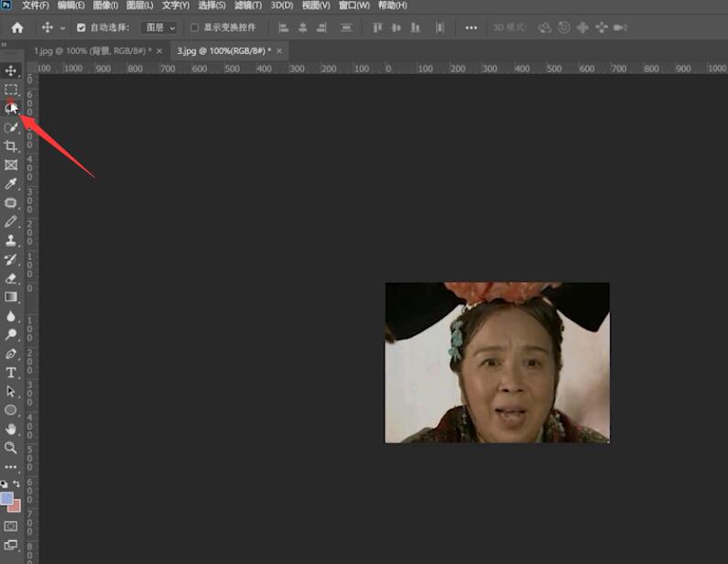Open the 文件(F) menu
The height and width of the screenshot is (564, 728).
point(36,5)
